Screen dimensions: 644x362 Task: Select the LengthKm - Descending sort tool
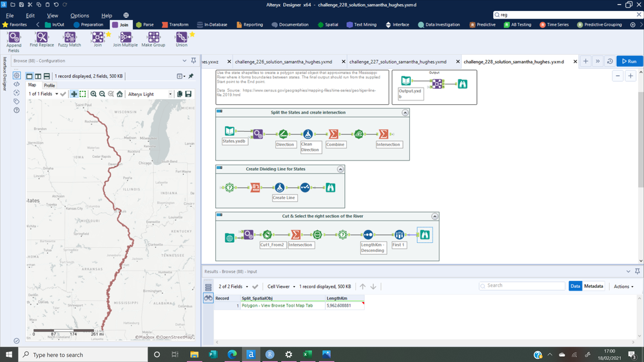tap(368, 234)
